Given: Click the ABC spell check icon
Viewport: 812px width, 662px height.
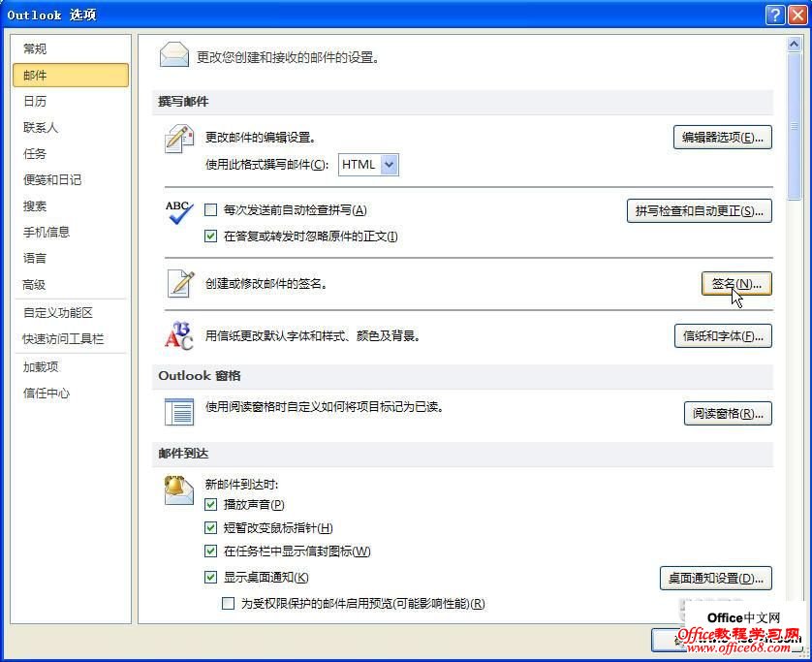Looking at the screenshot, I should pyautogui.click(x=179, y=212).
